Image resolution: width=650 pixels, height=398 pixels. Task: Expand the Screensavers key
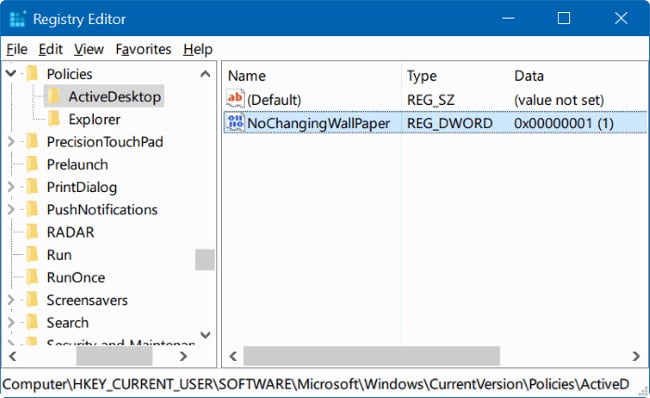11,300
